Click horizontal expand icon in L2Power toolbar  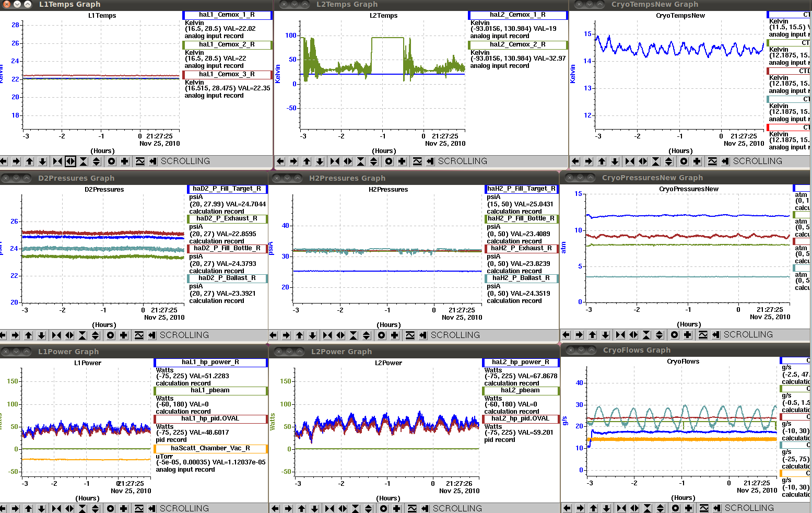pyautogui.click(x=343, y=508)
